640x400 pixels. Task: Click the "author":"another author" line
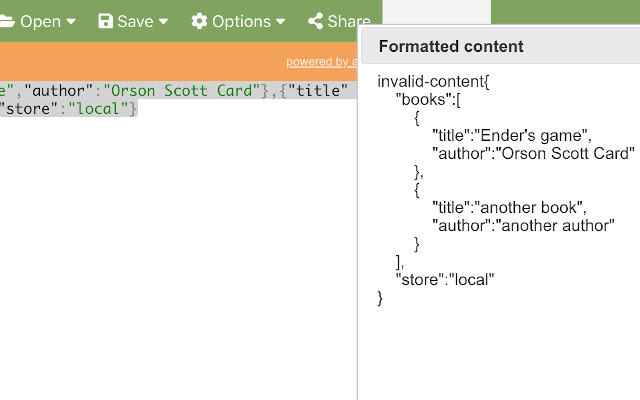click(523, 225)
